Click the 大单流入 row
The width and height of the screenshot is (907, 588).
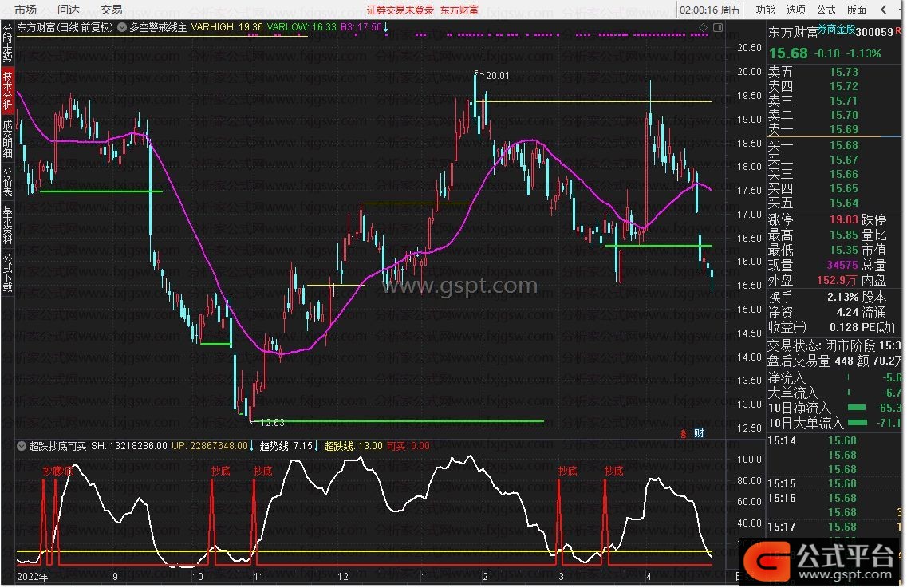pos(834,393)
